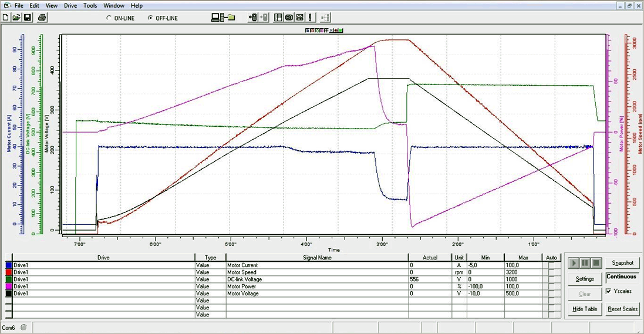
Task: Create a new file with toolbar icon
Action: [6, 18]
